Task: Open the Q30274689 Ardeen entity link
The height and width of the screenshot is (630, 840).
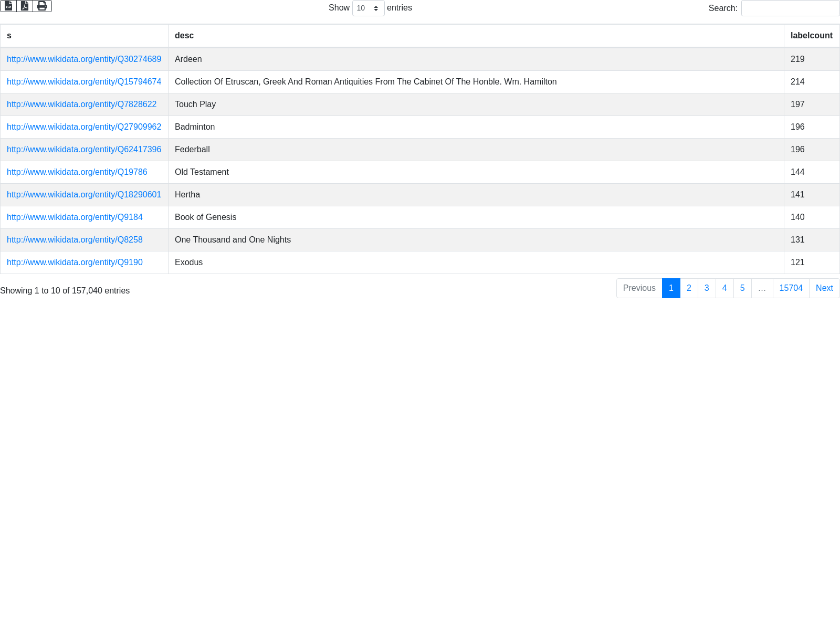Action: click(84, 59)
